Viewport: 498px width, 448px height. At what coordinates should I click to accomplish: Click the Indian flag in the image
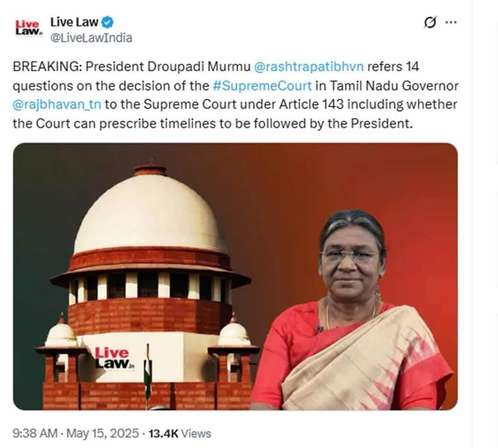[x=148, y=375]
